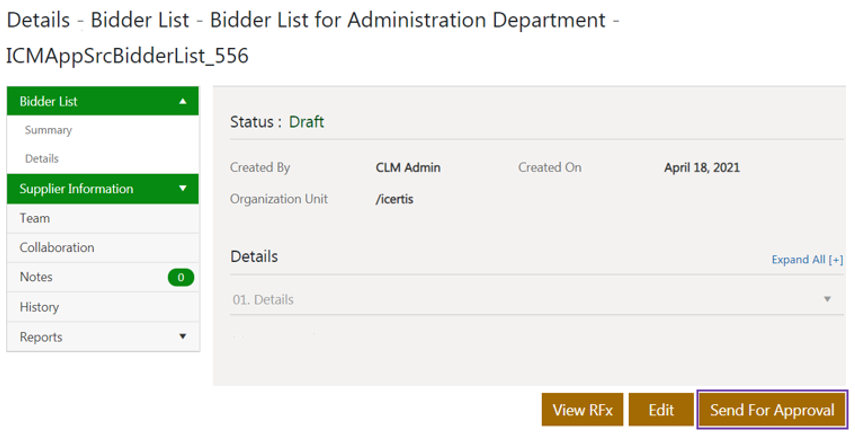Image resolution: width=855 pixels, height=435 pixels.
Task: Expand the Supplier Information section arrow
Action: tap(183, 188)
